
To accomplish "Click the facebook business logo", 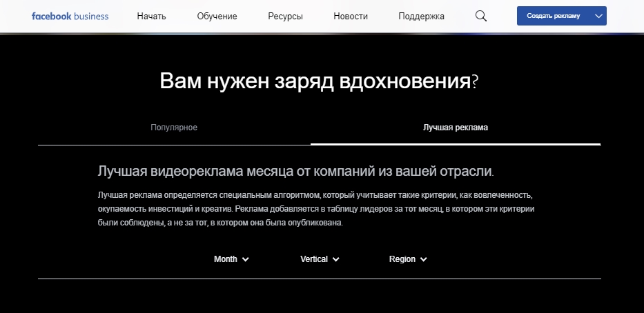I will point(70,16).
